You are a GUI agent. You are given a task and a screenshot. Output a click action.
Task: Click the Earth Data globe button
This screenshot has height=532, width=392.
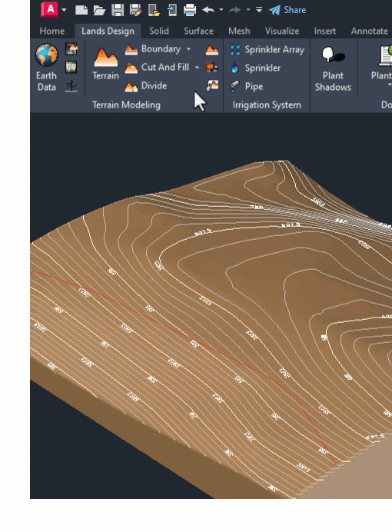[x=46, y=67]
